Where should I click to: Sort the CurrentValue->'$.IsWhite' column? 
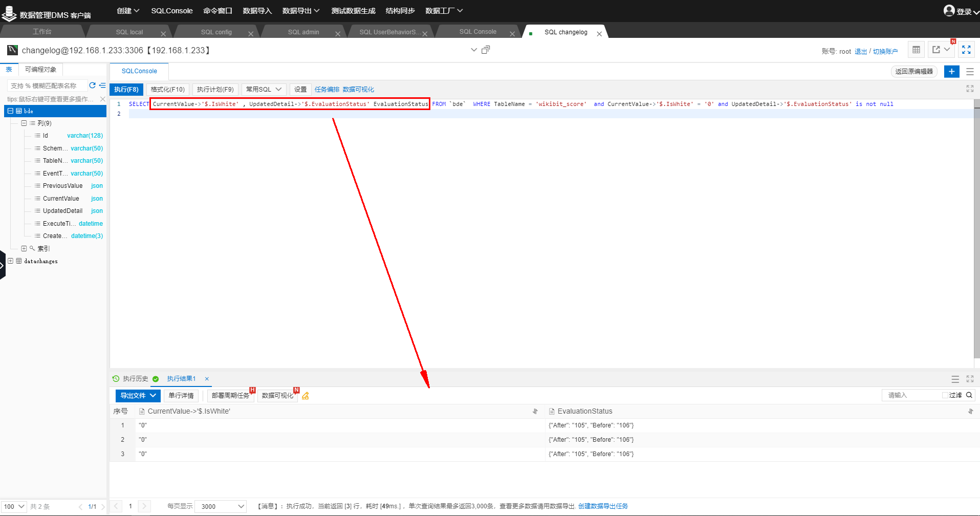(535, 411)
